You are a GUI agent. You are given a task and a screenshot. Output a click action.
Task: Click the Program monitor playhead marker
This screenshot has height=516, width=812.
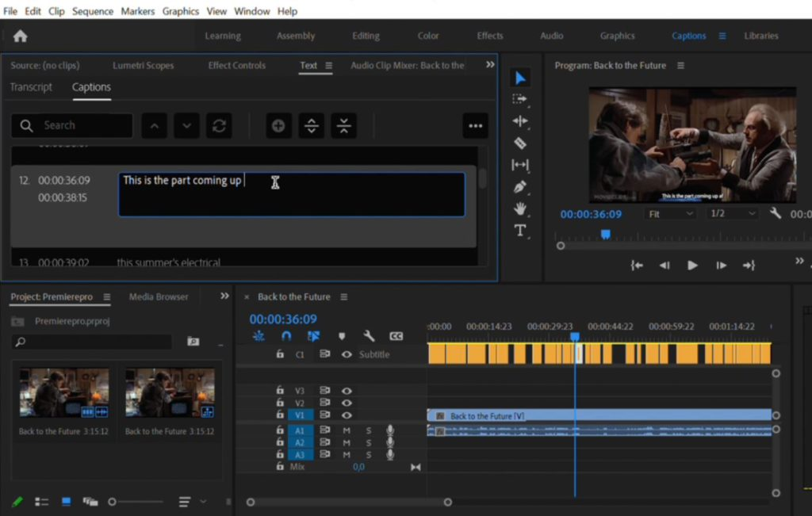(605, 235)
